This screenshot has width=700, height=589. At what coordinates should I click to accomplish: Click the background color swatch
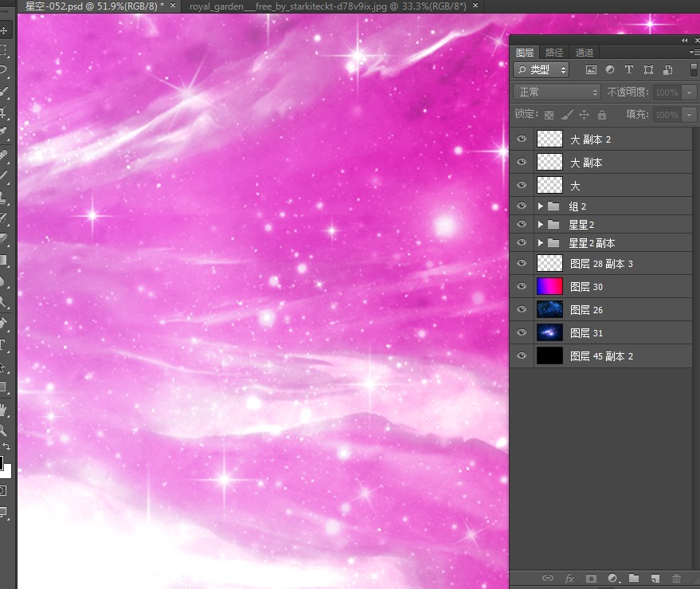coord(8,473)
